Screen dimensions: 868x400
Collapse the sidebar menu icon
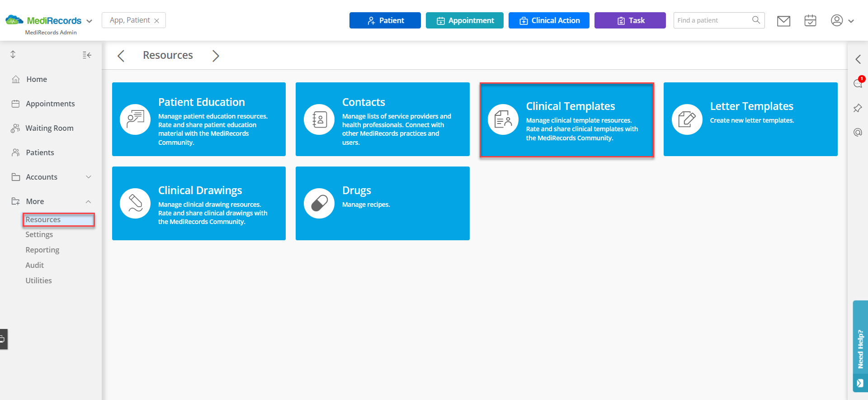pyautogui.click(x=87, y=55)
